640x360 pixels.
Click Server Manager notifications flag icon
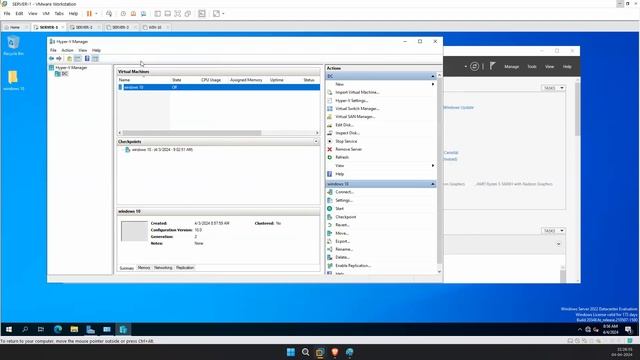[x=493, y=66]
